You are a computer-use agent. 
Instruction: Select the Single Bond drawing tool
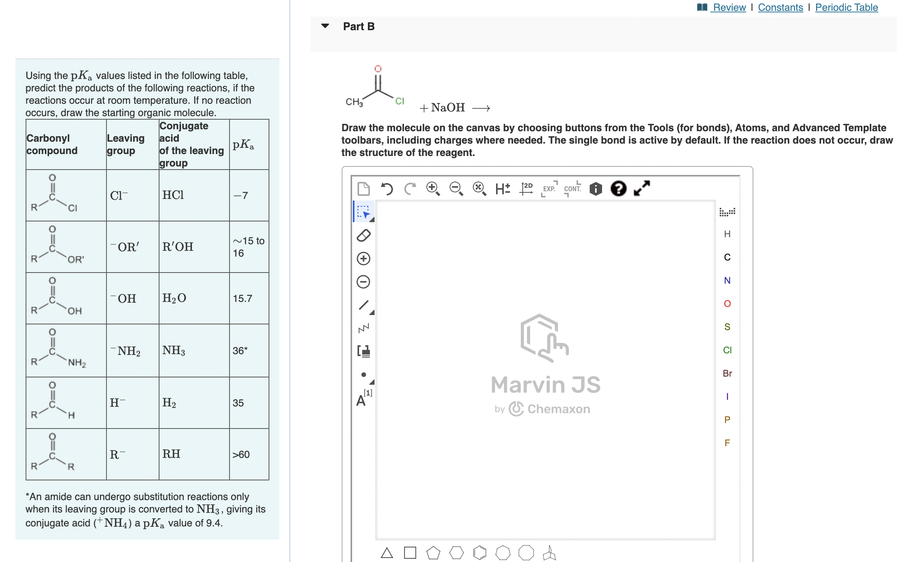(x=363, y=305)
